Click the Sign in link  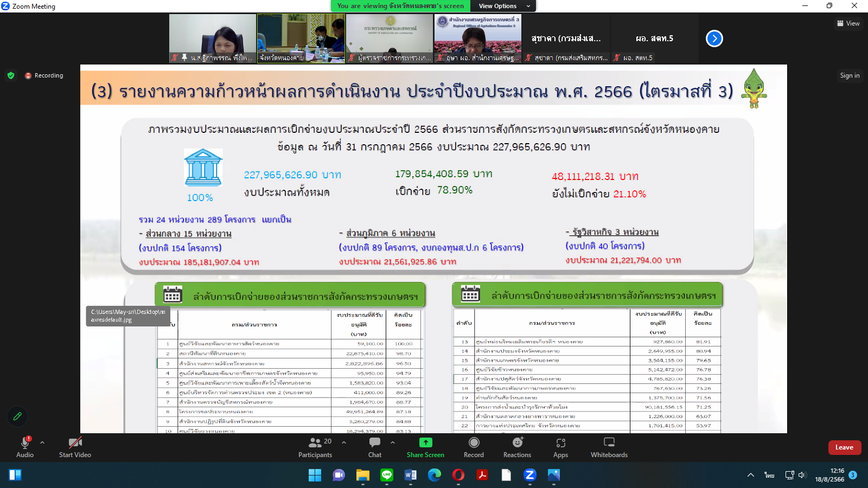point(850,75)
